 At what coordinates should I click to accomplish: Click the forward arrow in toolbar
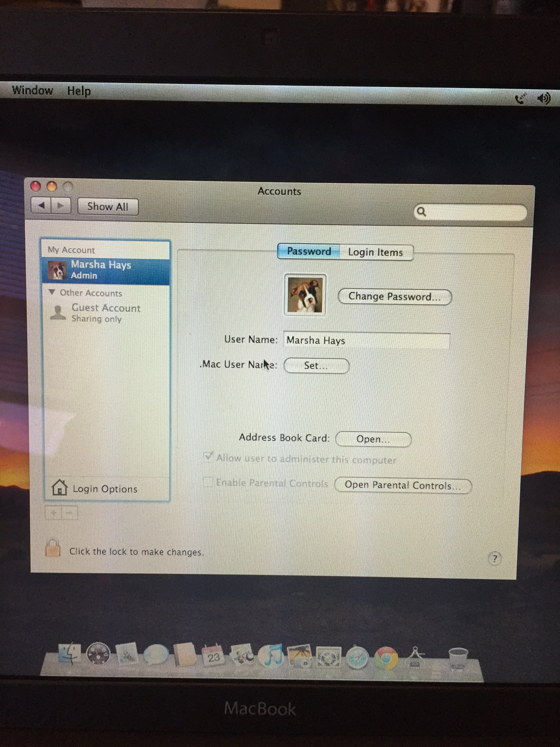point(61,206)
